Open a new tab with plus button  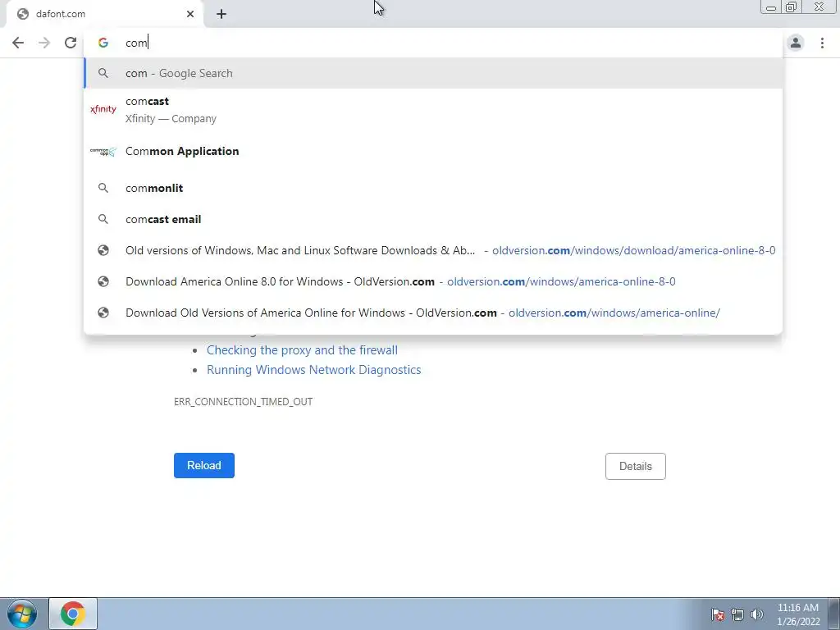tap(221, 14)
